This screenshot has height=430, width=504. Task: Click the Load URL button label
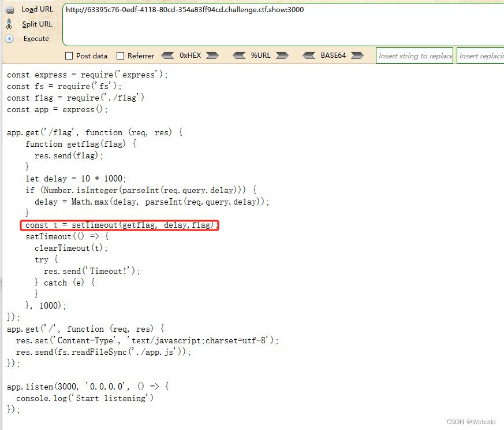pyautogui.click(x=38, y=9)
